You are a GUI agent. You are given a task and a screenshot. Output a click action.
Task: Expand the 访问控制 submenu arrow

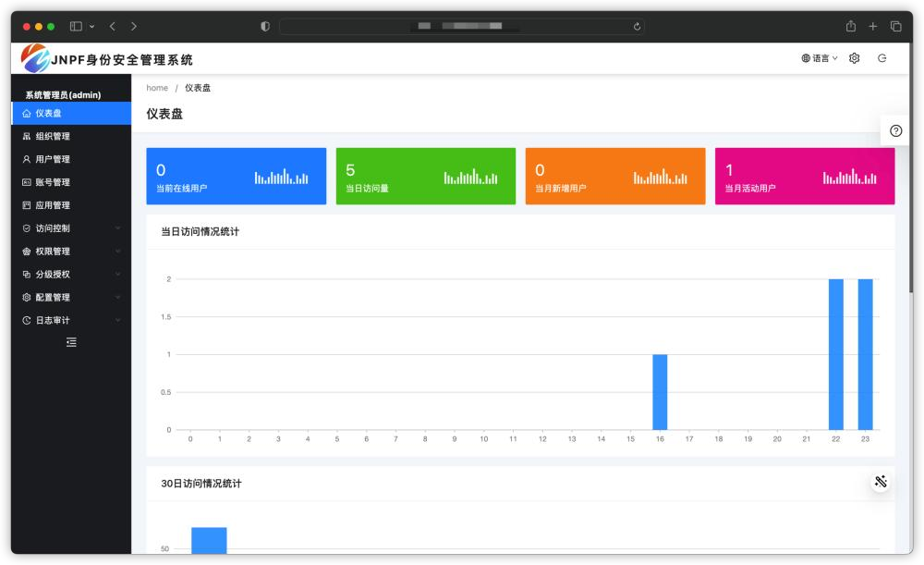(118, 228)
